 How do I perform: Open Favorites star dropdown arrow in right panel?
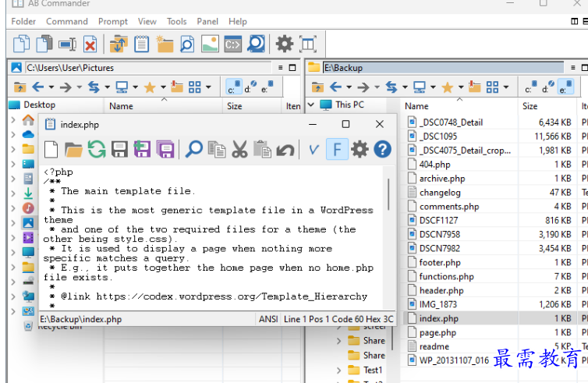pos(461,88)
